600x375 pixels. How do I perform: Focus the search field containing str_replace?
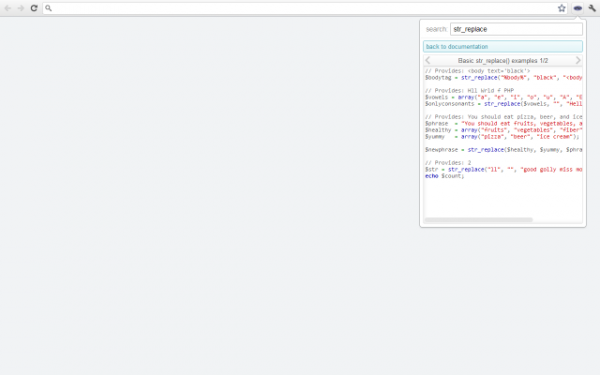click(516, 29)
